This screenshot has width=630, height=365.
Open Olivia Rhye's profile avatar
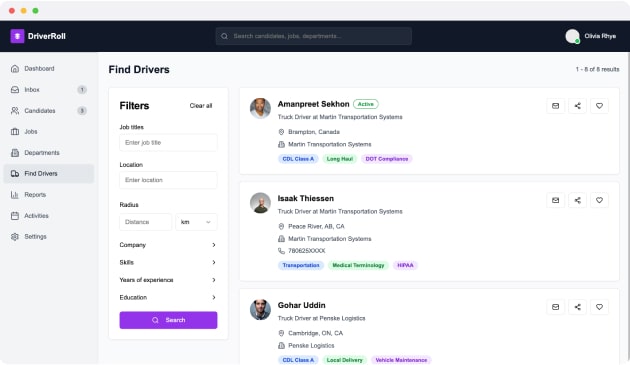pos(572,36)
